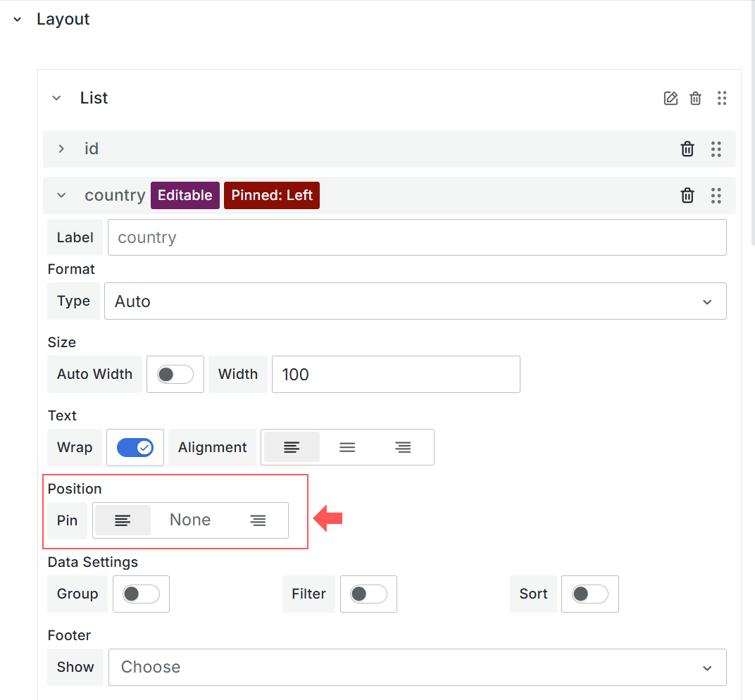Turn off the Wrap text toggle
The height and width of the screenshot is (700, 755).
point(135,447)
